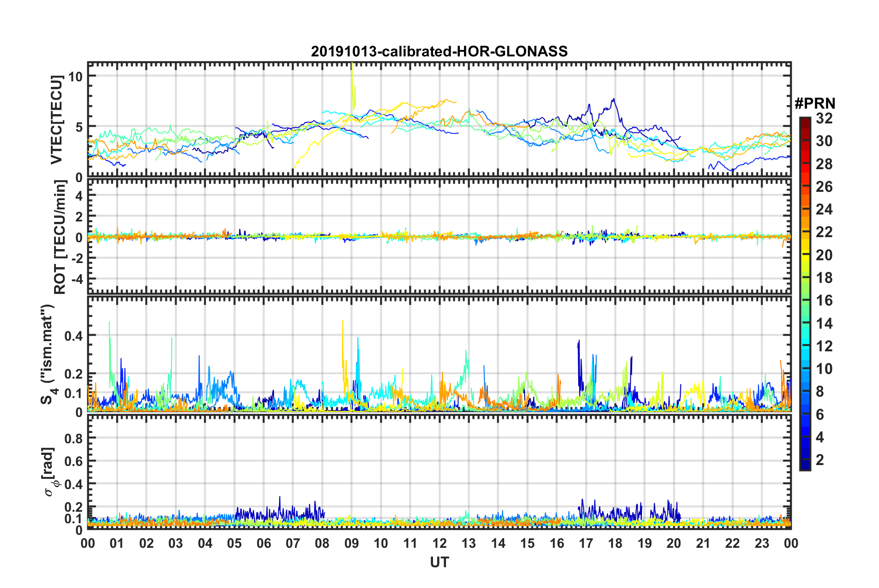Click hour label 09 on the UT axis
Image resolution: width=879 pixels, height=588 pixels.
pos(352,543)
